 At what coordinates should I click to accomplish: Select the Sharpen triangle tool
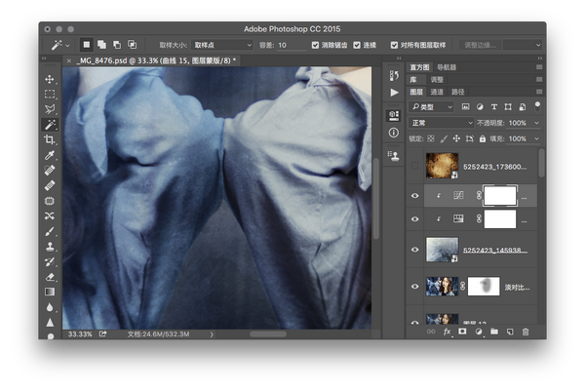point(50,322)
